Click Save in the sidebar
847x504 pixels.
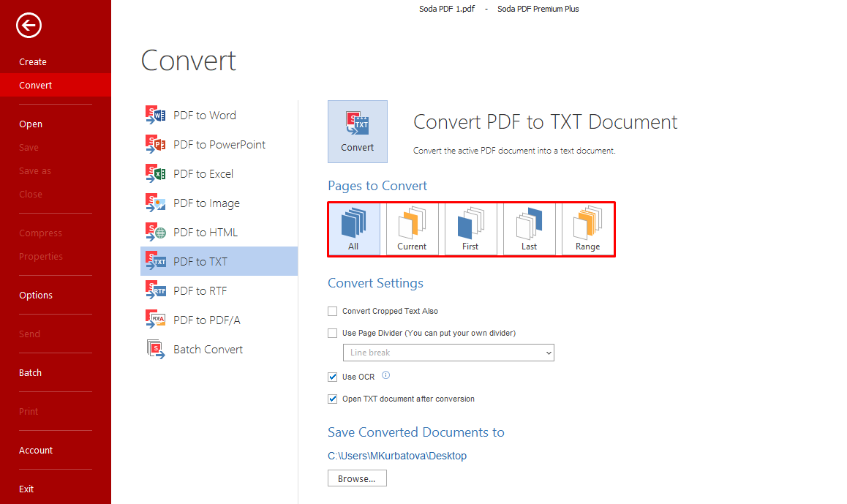pyautogui.click(x=29, y=148)
